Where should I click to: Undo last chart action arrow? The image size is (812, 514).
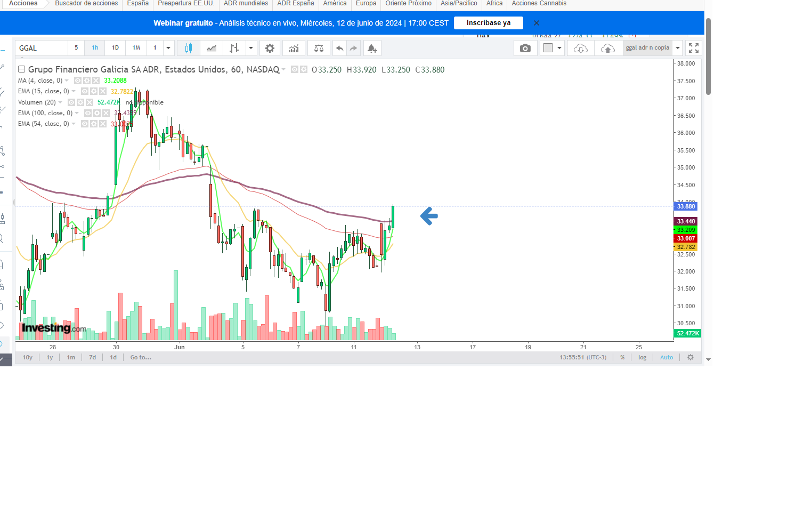tap(339, 48)
